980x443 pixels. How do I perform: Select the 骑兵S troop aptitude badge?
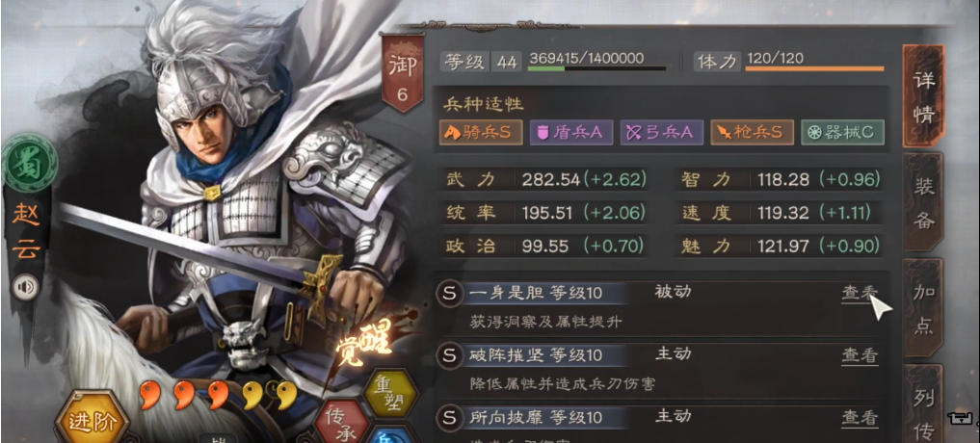pyautogui.click(x=481, y=132)
